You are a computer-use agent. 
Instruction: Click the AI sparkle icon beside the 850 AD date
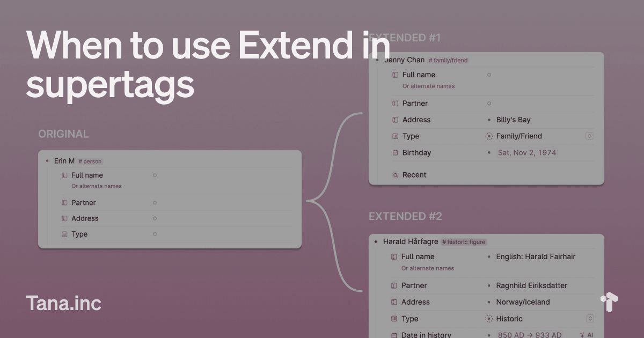point(582,334)
